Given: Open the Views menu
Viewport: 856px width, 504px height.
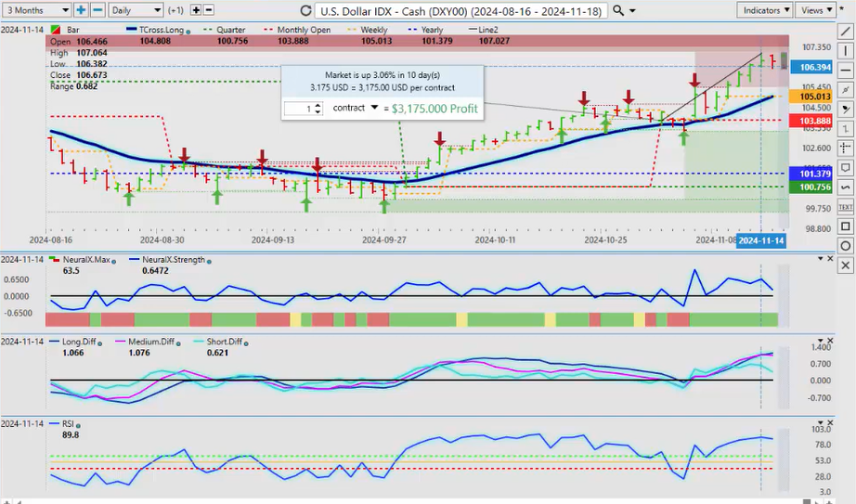Looking at the screenshot, I should 815,9.
